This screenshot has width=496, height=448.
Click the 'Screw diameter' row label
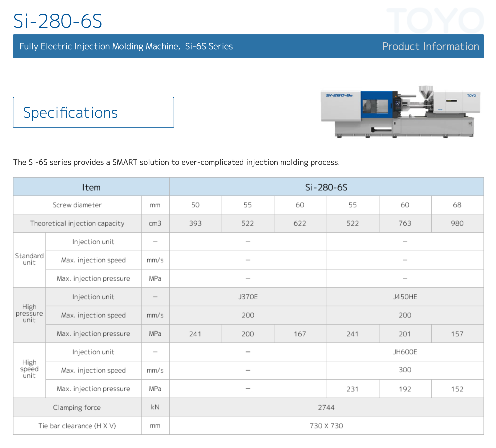pyautogui.click(x=77, y=205)
